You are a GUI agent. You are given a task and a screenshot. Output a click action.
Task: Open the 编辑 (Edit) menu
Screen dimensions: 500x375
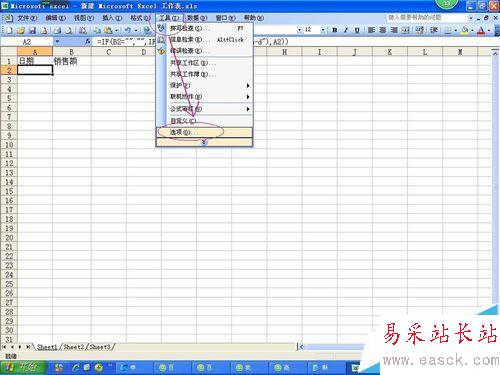(x=55, y=18)
